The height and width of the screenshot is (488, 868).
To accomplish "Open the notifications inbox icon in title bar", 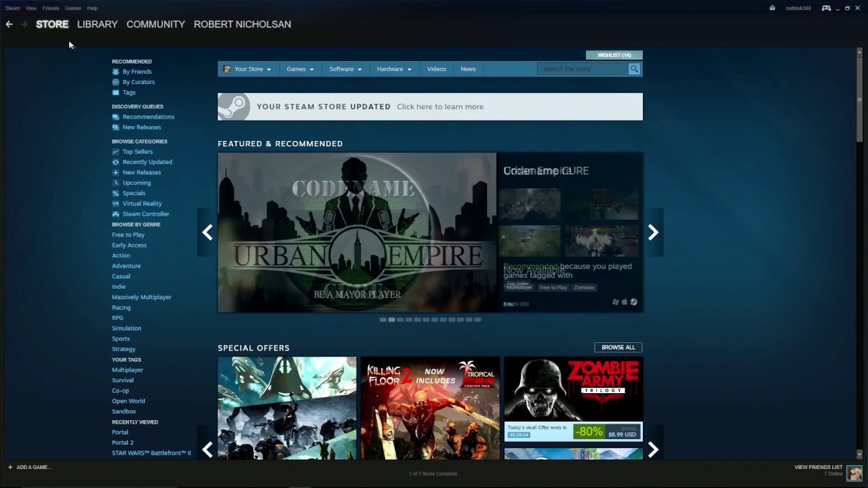I will point(772,8).
